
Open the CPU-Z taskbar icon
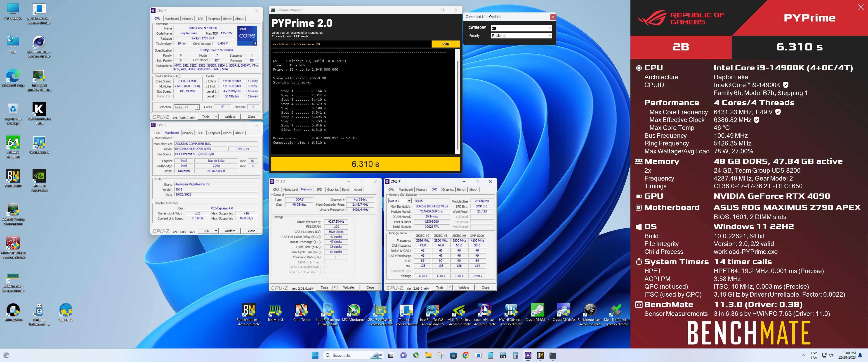(528, 355)
